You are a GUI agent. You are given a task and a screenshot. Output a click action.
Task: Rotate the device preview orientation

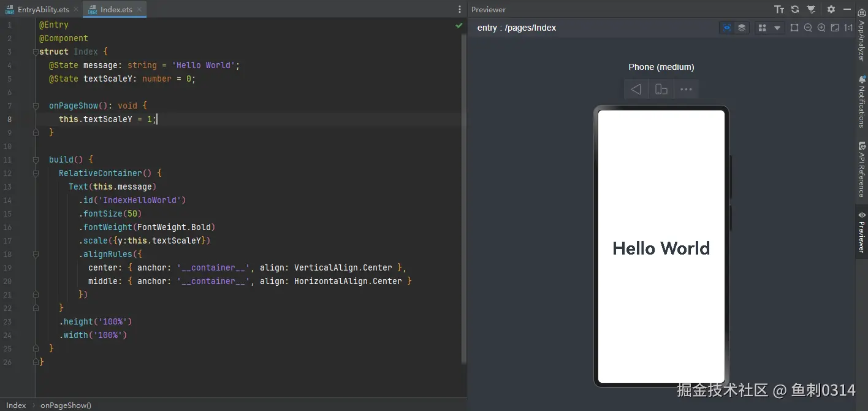[661, 90]
